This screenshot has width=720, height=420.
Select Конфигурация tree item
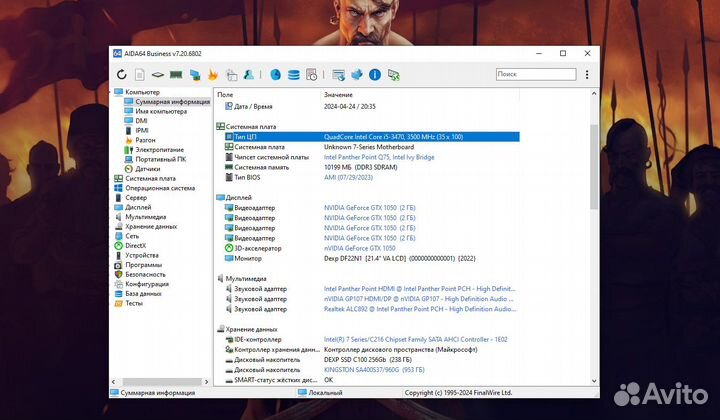coord(147,284)
